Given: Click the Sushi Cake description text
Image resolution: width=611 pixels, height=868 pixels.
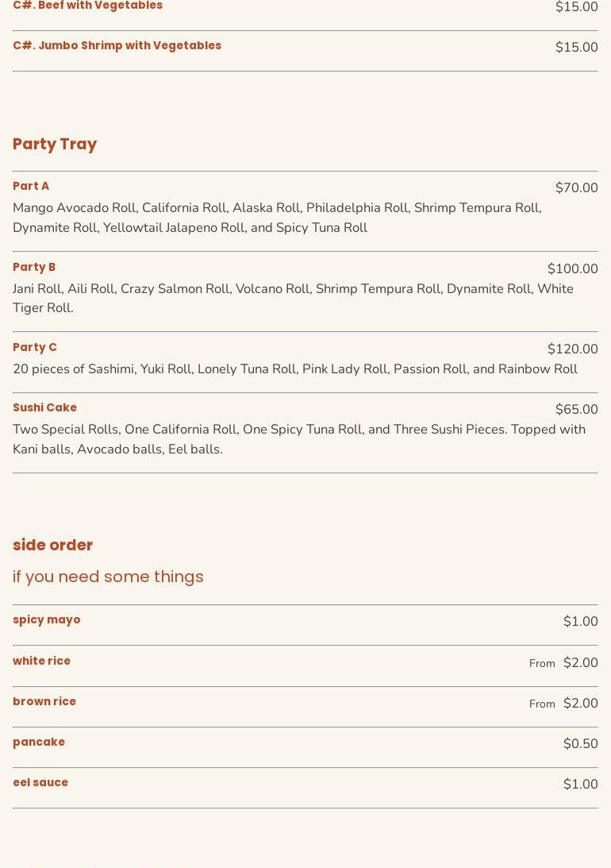Looking at the screenshot, I should (x=298, y=438).
